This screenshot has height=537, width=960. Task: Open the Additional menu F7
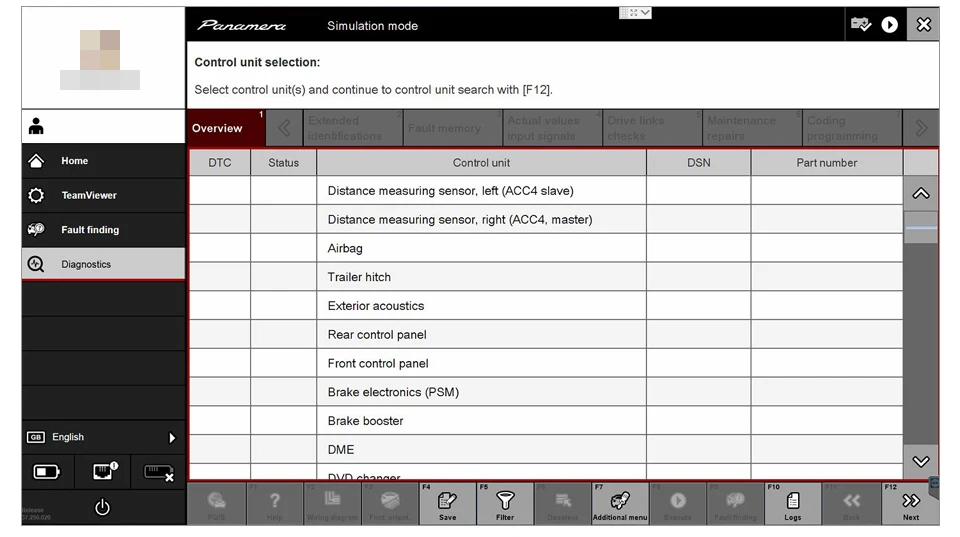point(620,504)
